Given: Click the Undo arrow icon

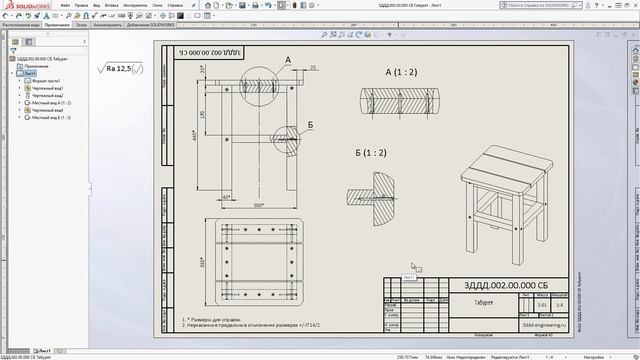Looking at the screenshot, I should pyautogui.click(x=268, y=5).
